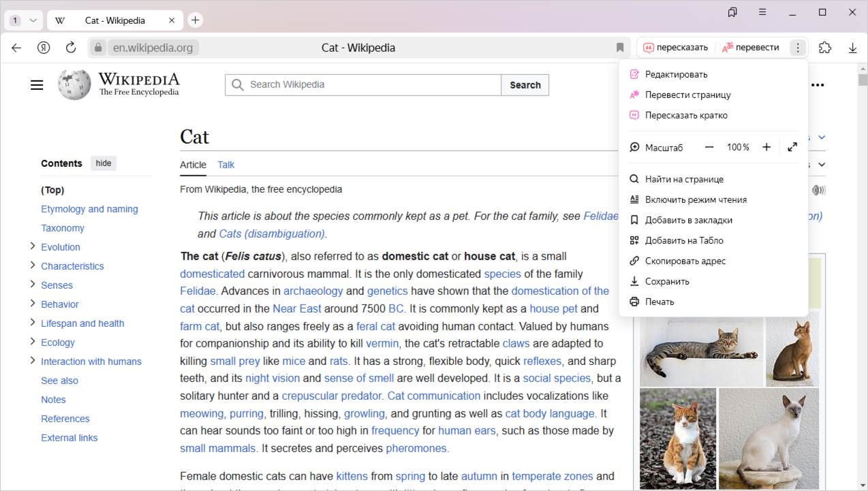Expand the Senses section in Contents
Viewport: 868px width, 491px height.
tap(32, 285)
